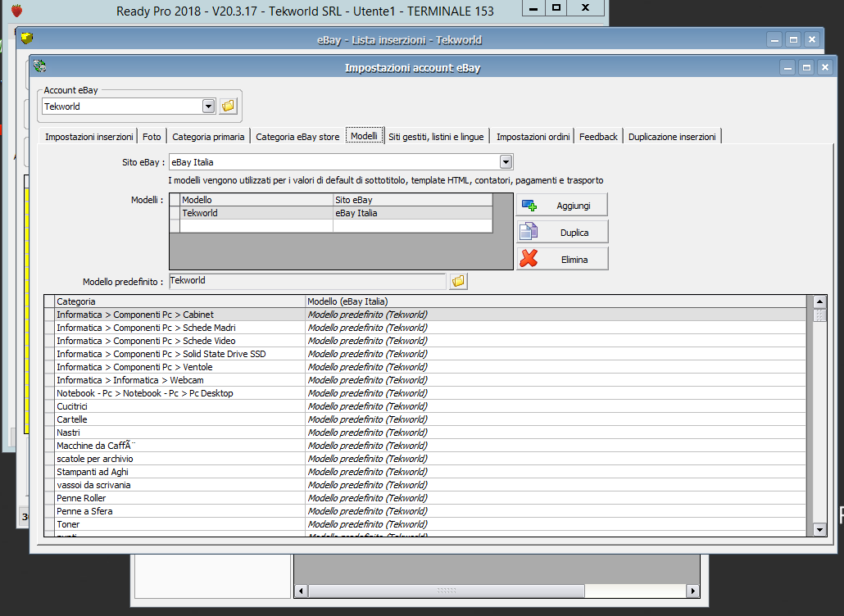Go to the Duplicazione inserzioni tab
844x616 pixels.
[x=672, y=137]
